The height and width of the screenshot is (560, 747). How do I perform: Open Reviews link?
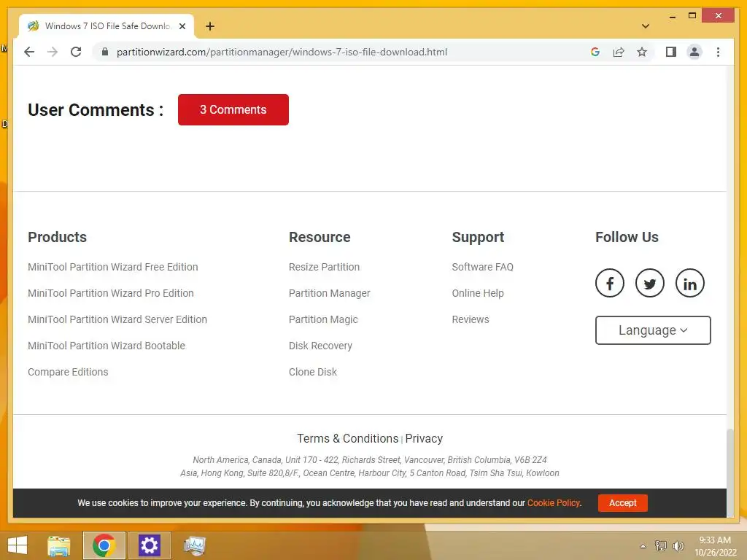[x=471, y=319]
